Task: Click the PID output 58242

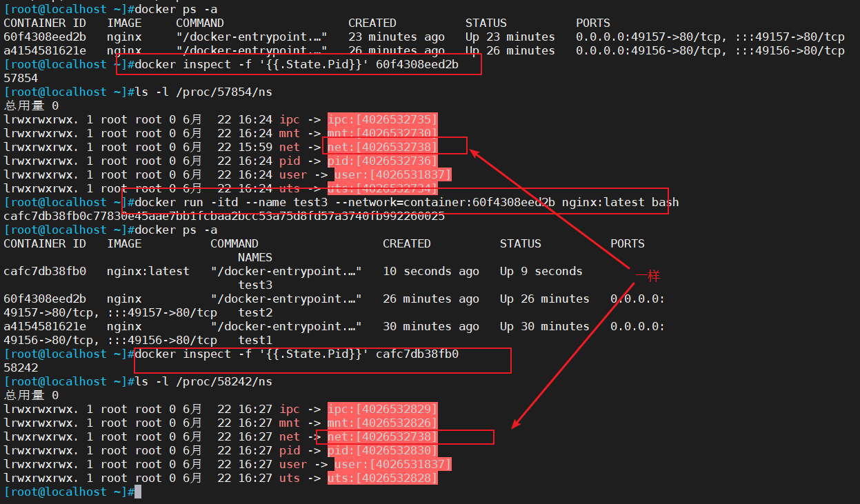Action: point(21,368)
